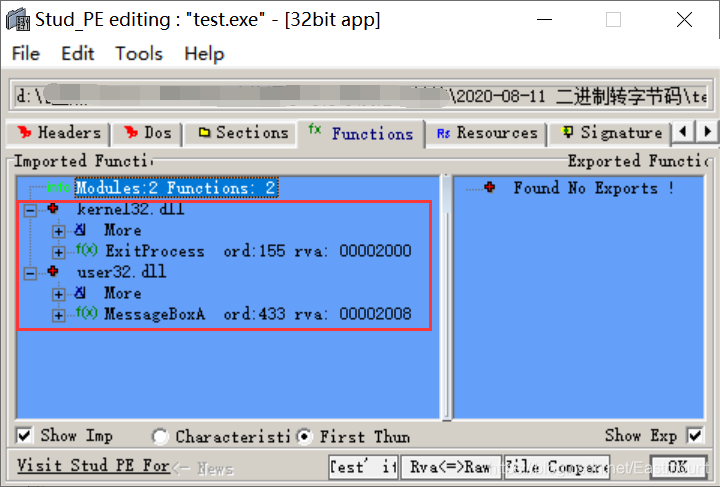Open the Edit menu
This screenshot has height=487, width=720.
78,54
